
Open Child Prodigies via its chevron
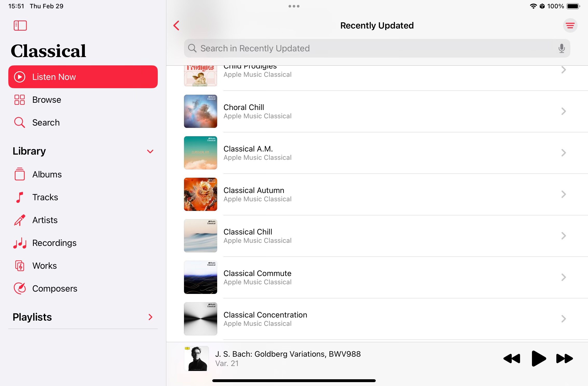pos(564,70)
